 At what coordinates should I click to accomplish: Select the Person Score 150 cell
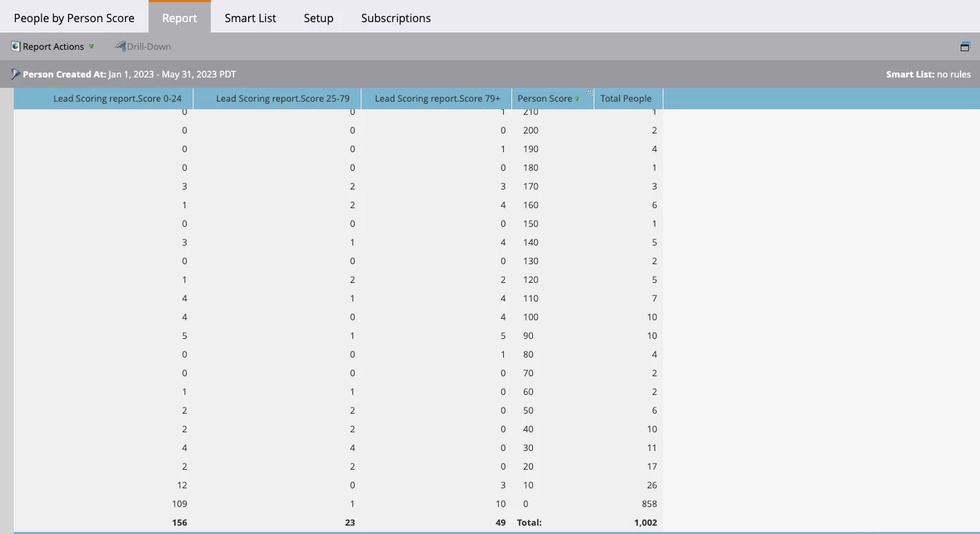pos(553,223)
